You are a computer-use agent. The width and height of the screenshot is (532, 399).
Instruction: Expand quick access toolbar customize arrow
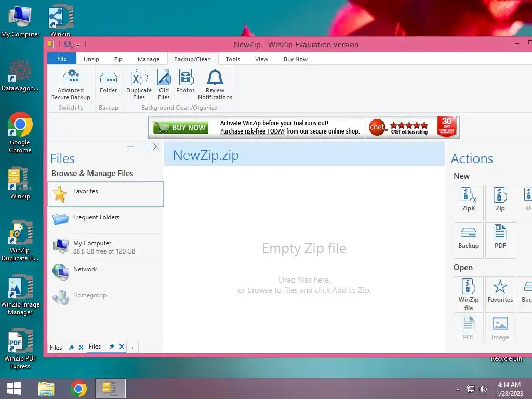[78, 45]
